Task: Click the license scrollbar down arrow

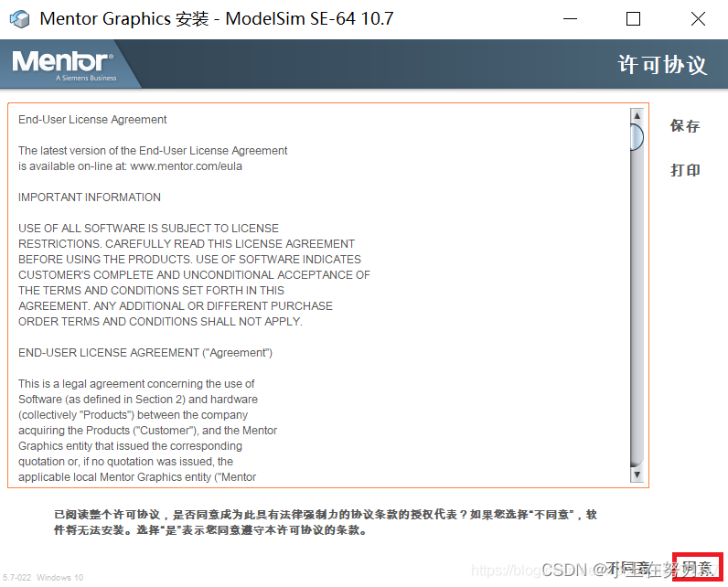Action: 637,475
